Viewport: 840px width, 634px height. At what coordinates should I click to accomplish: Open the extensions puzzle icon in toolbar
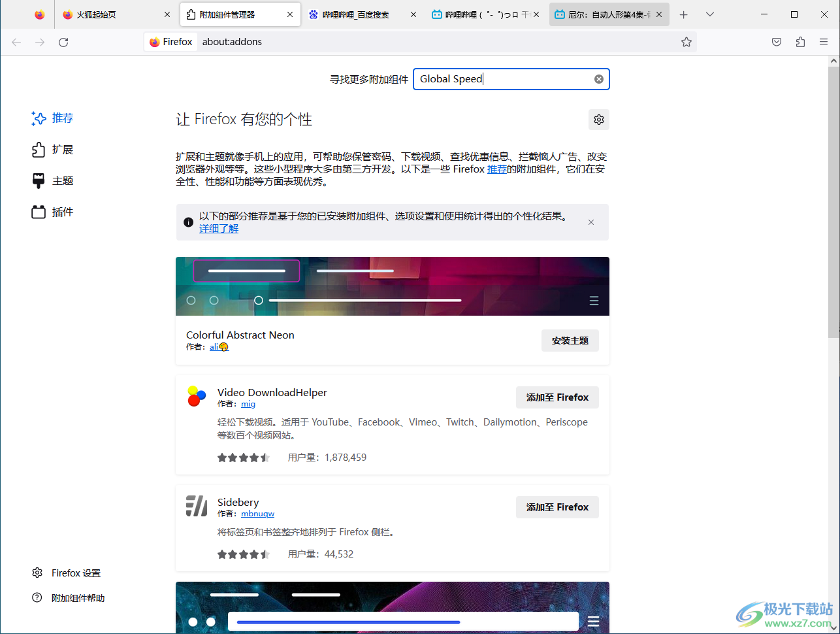[800, 42]
